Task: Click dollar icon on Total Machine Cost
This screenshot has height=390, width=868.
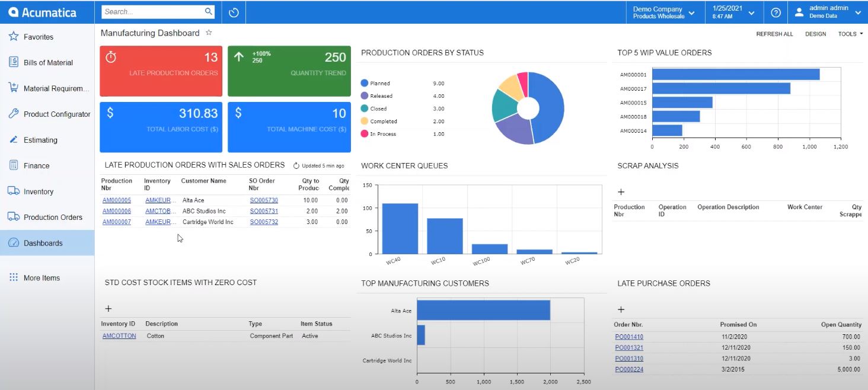Action: pyautogui.click(x=238, y=113)
